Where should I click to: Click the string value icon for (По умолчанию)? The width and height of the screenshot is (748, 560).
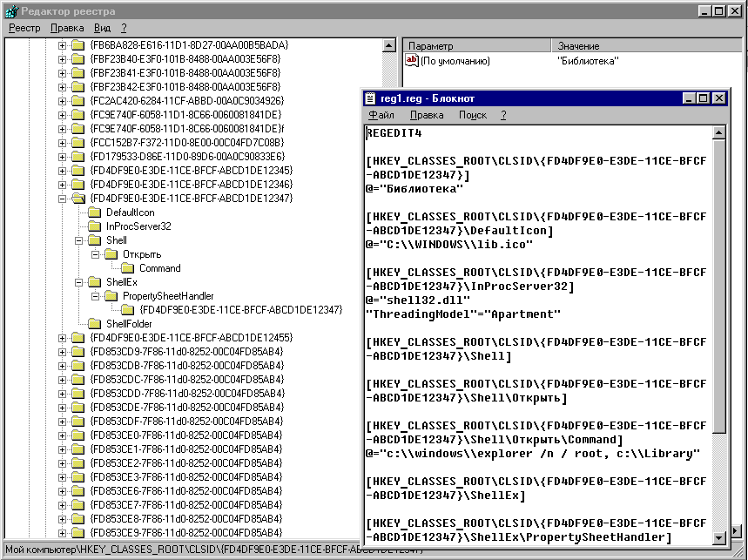411,60
